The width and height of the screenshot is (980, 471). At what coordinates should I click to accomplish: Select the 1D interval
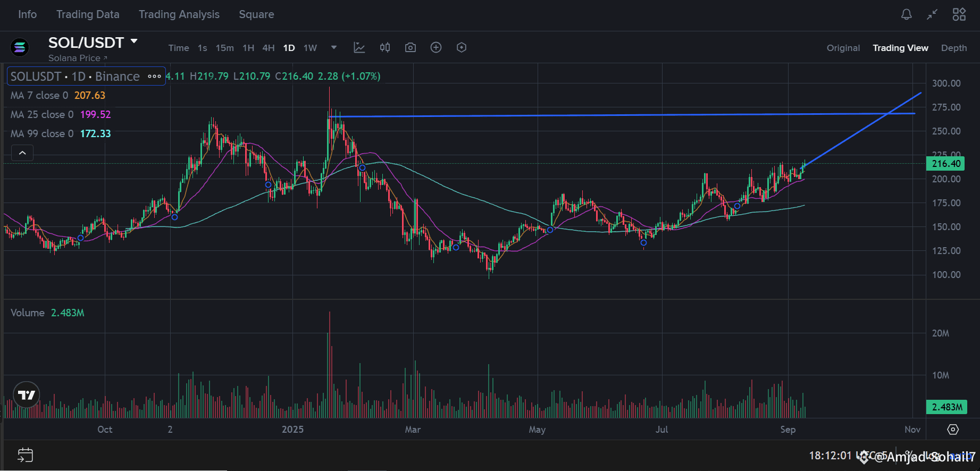[289, 48]
